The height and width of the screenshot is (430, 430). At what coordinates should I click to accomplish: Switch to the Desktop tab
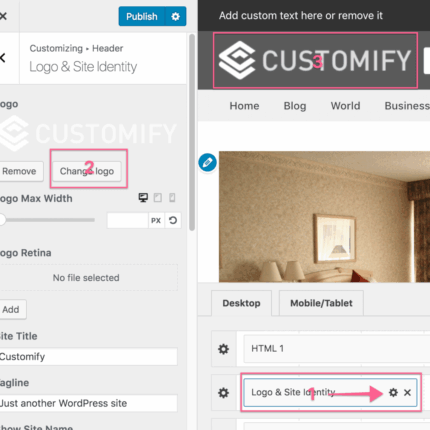pos(241,303)
